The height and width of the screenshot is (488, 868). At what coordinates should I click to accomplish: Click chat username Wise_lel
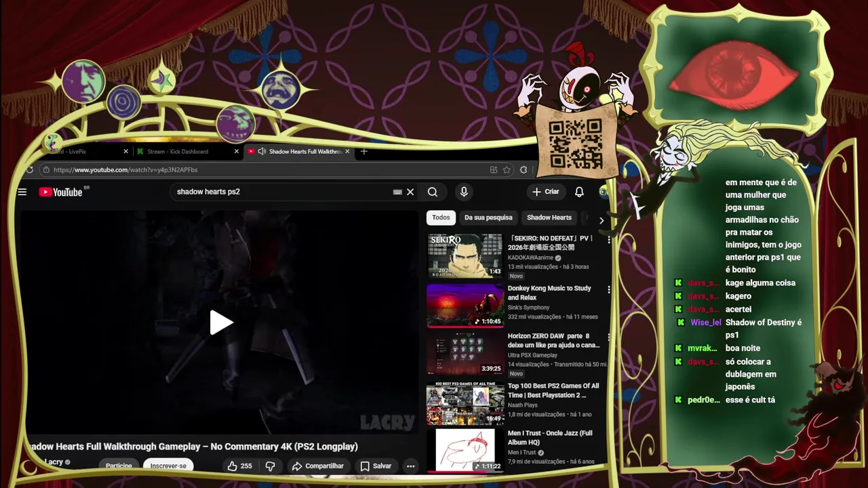click(705, 323)
